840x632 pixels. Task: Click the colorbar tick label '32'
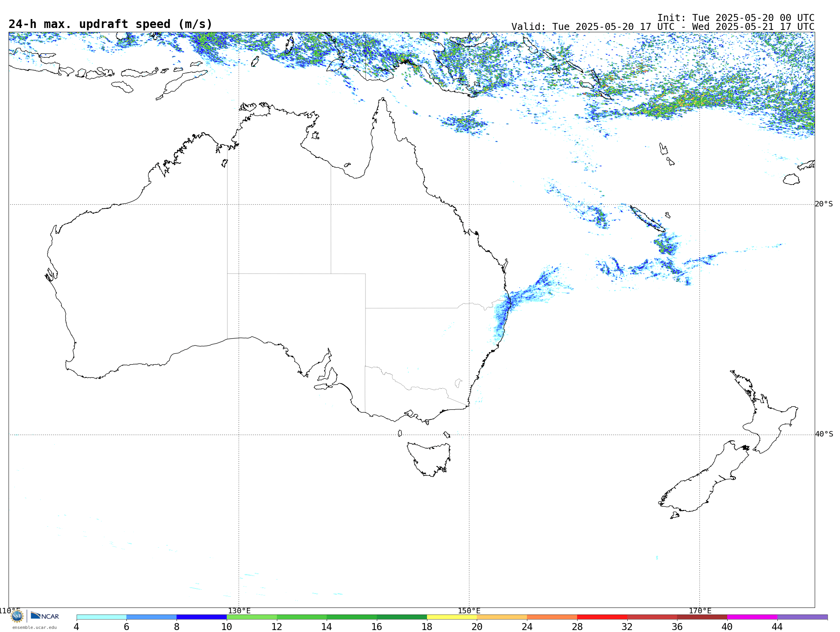[627, 627]
